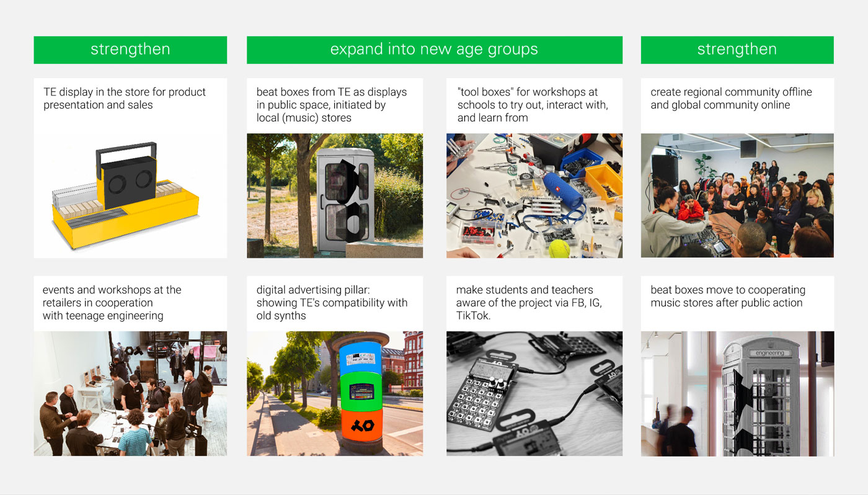Select the yellow TE store display image
The image size is (868, 495).
pyautogui.click(x=130, y=196)
